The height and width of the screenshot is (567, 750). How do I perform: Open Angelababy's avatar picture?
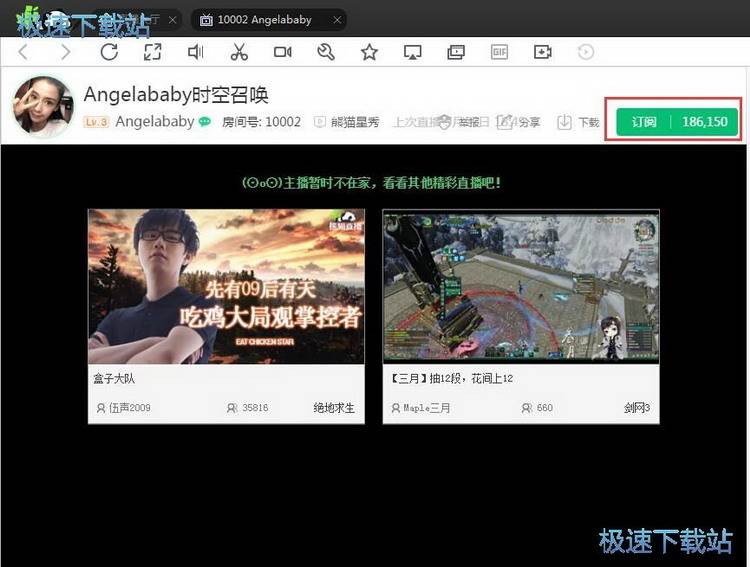coord(43,106)
